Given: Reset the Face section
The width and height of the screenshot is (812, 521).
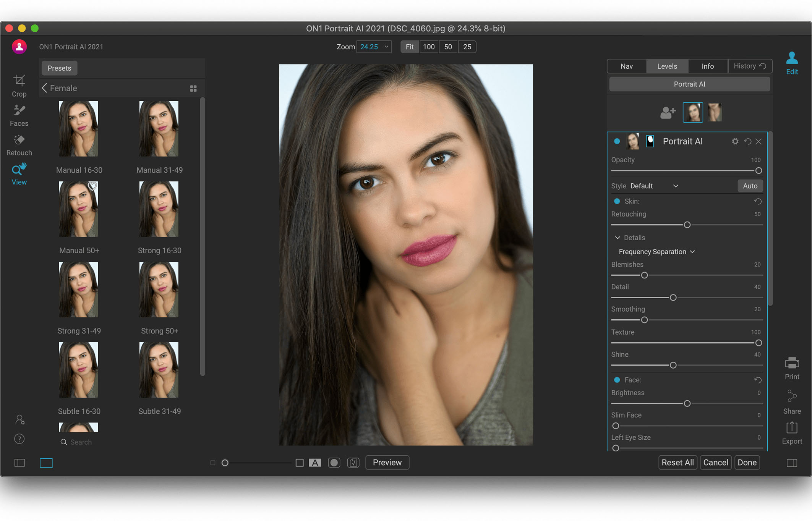Looking at the screenshot, I should 758,380.
